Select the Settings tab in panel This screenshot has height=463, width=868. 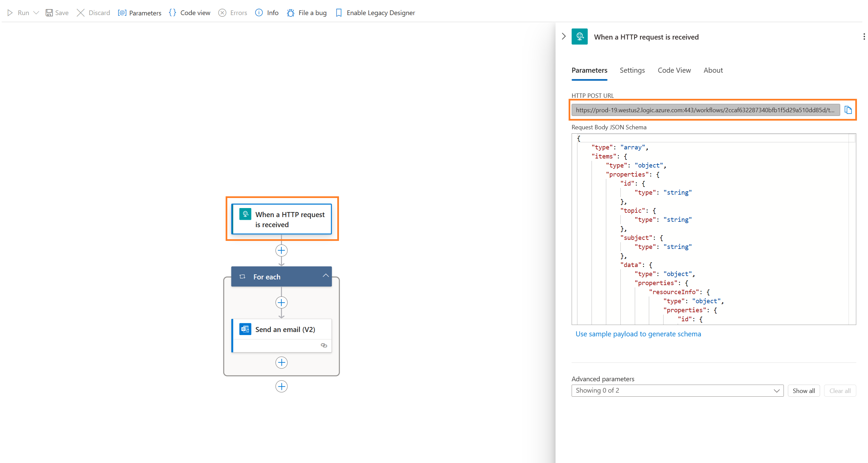click(632, 70)
